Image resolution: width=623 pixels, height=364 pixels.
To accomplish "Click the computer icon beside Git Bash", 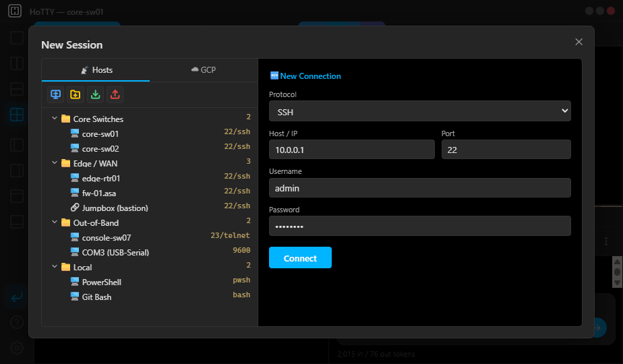I will coord(75,297).
